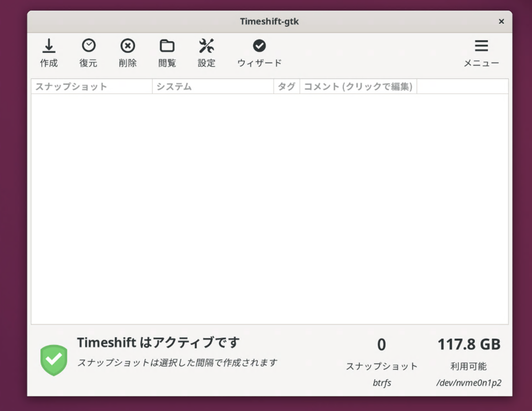This screenshot has height=411, width=532.
Task: Open 設定 (Settings) wrench icon
Action: (206, 46)
